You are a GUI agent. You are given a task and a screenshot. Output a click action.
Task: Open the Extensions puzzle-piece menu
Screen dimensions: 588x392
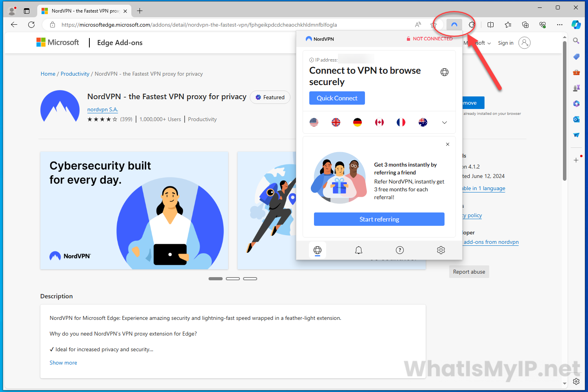(472, 25)
